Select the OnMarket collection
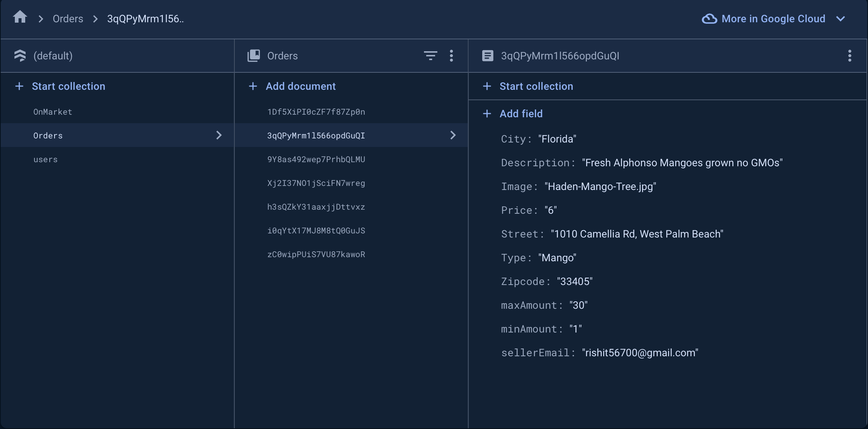 point(53,112)
